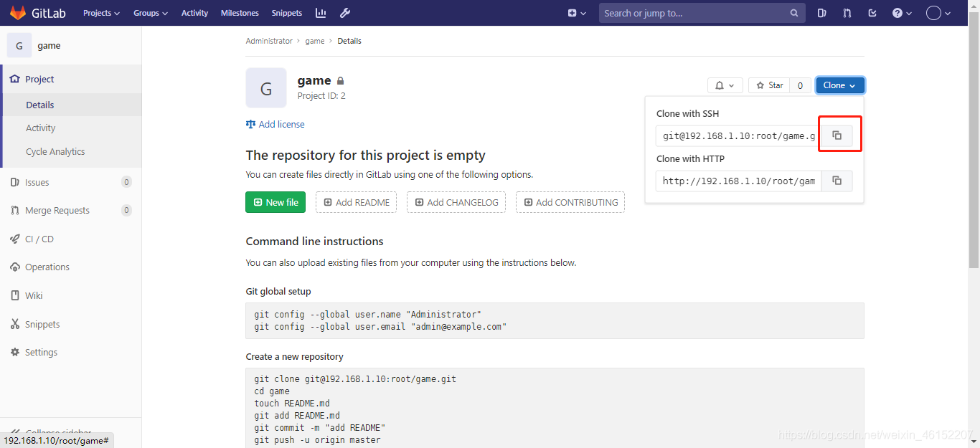Click the 'git clone git@192.168.1.10:root/game.git' line

tap(355, 378)
